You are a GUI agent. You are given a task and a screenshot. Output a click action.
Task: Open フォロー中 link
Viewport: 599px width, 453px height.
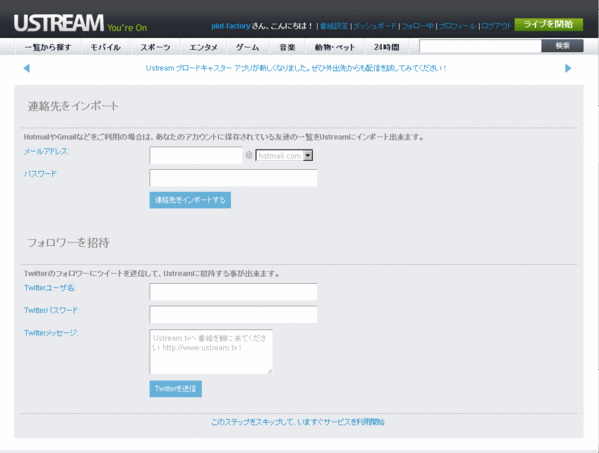pos(418,26)
